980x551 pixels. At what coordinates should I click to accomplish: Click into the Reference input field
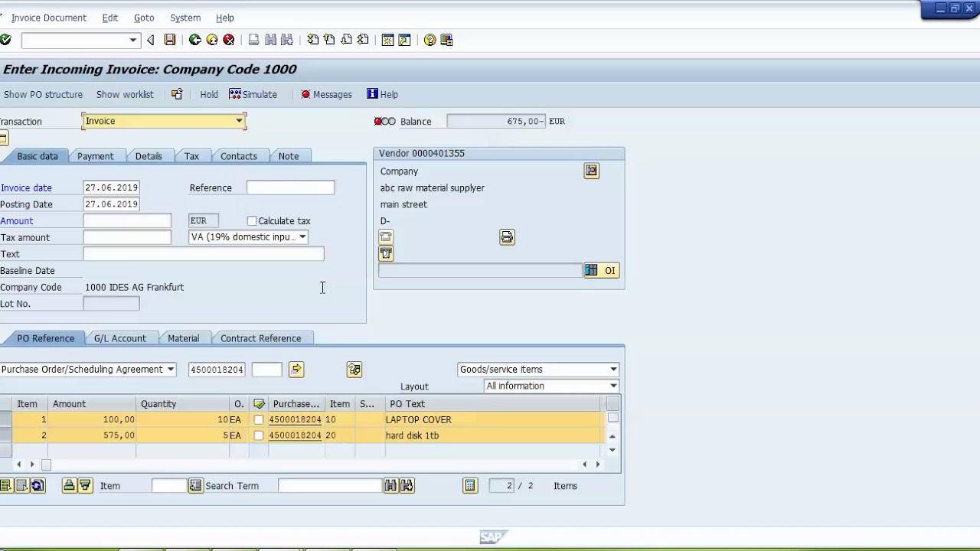tap(290, 187)
